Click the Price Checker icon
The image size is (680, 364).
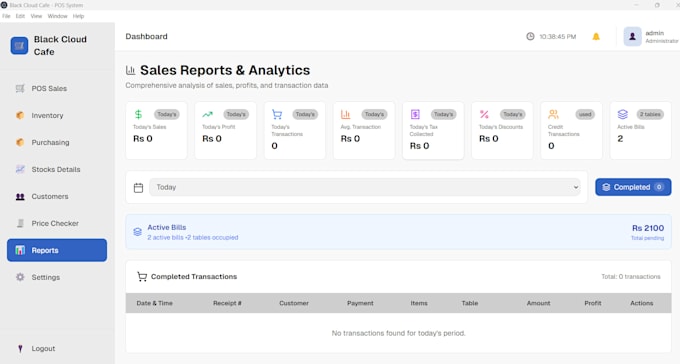point(20,223)
